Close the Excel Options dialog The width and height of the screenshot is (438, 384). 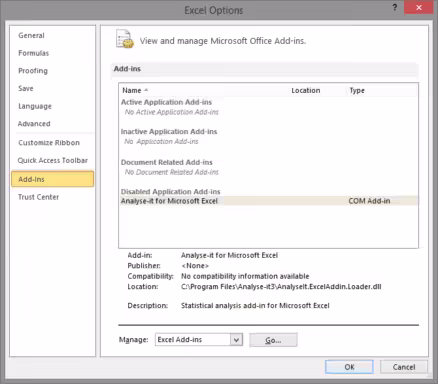pos(419,7)
